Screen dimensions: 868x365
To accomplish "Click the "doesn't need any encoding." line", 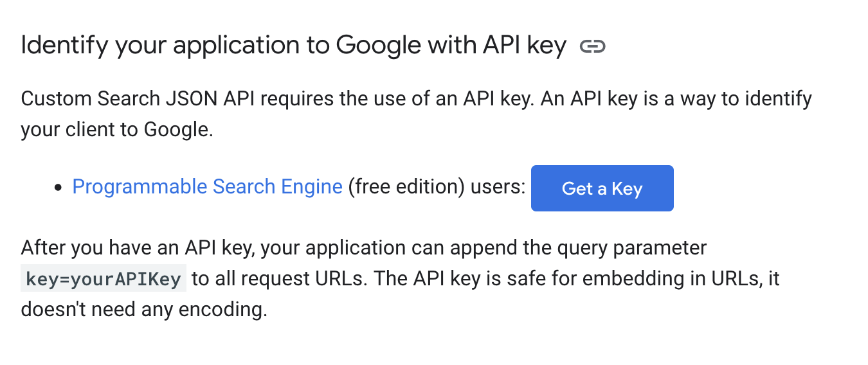I will (143, 310).
